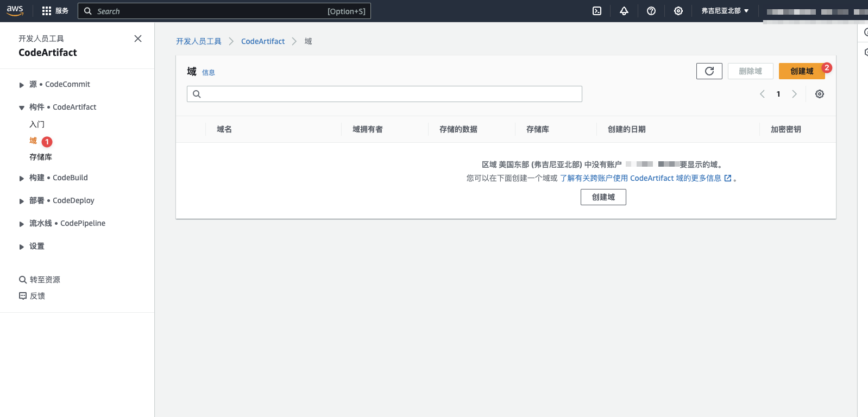Viewport: 868px width, 417px height.
Task: Open 存储库 in the sidebar
Action: pos(41,157)
